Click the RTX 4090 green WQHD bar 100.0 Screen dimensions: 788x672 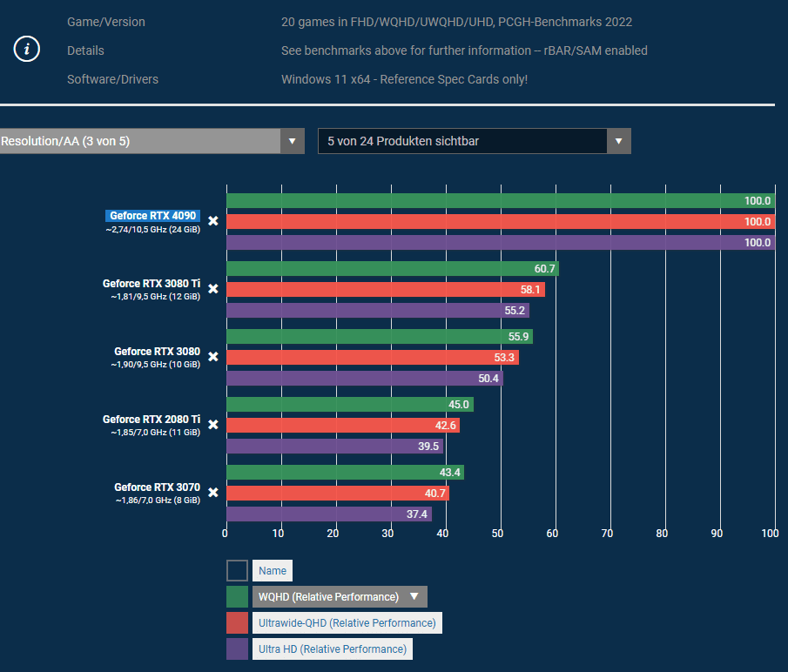click(501, 200)
